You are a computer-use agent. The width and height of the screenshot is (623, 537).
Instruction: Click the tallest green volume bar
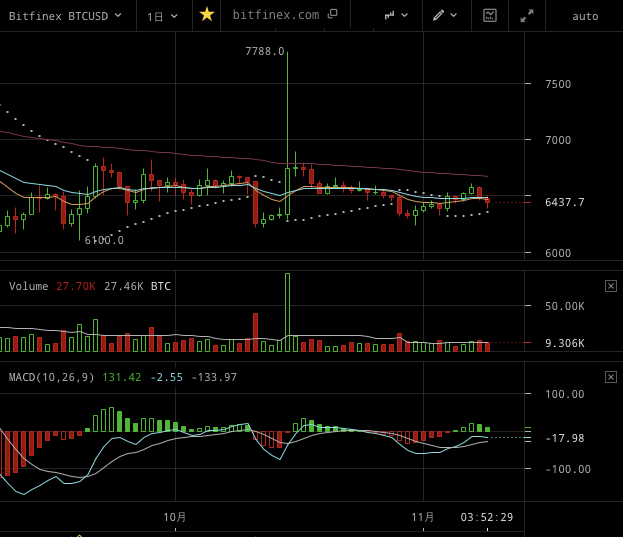coord(287,312)
